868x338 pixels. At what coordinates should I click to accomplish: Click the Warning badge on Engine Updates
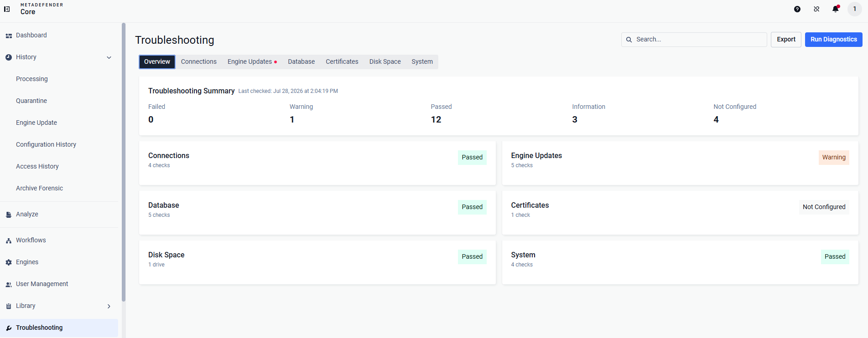tap(834, 158)
